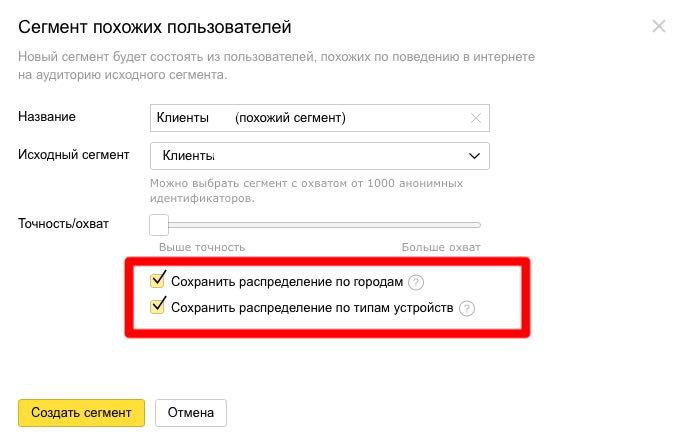
Task: Click the 'Выше точность' slider label
Action: pos(202,247)
